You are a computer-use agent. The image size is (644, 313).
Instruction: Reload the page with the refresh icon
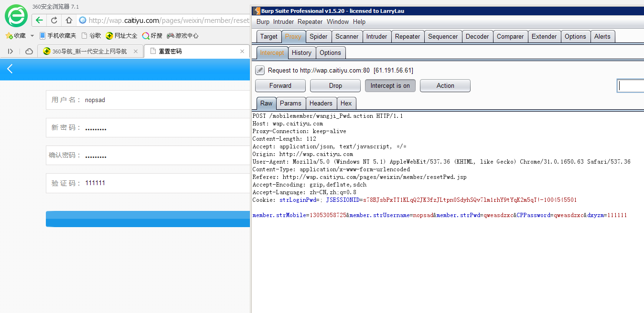(x=54, y=20)
